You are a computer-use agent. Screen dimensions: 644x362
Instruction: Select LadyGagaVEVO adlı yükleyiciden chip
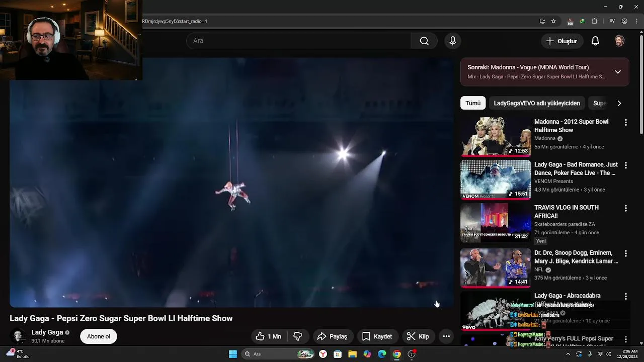coord(537,103)
